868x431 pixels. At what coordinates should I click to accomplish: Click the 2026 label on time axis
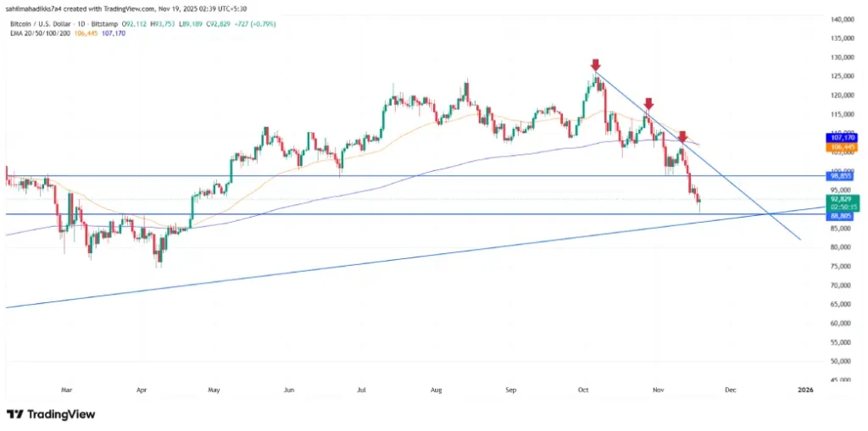tap(805, 390)
